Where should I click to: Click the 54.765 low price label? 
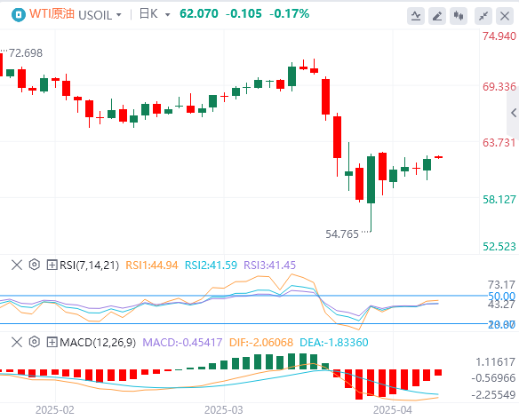click(342, 234)
